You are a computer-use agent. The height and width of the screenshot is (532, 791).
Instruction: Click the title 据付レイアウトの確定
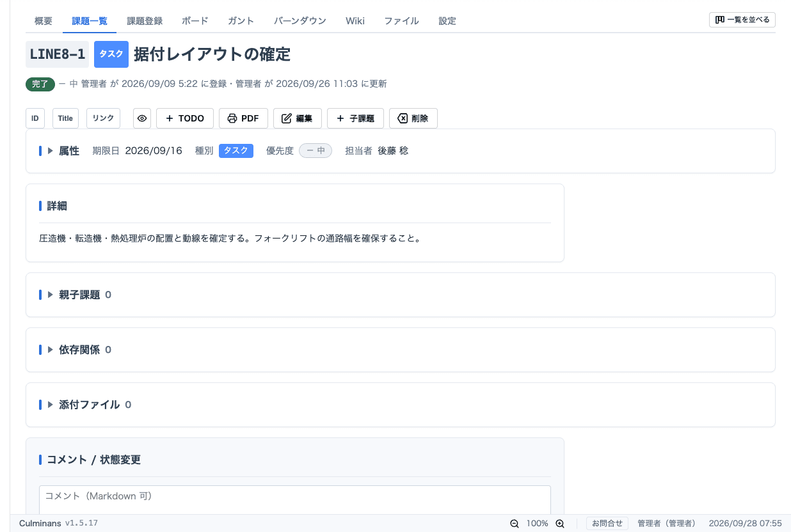click(212, 54)
